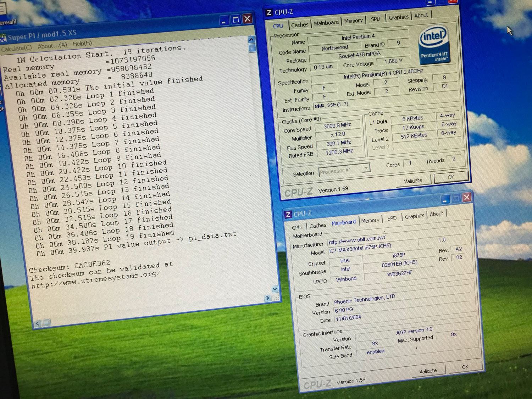Click the Package field Socket 478 mPGA
Viewport: 532px width, 399px height.
[x=359, y=55]
